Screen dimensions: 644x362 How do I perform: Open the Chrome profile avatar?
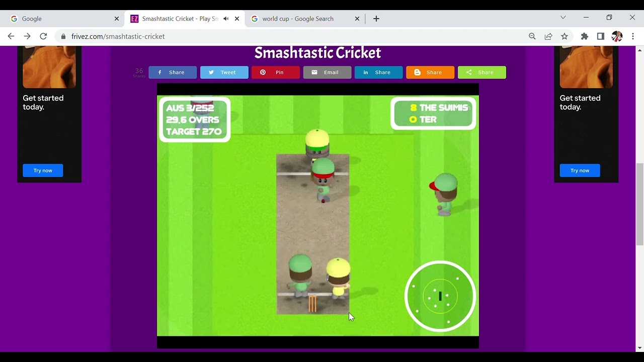tap(617, 36)
